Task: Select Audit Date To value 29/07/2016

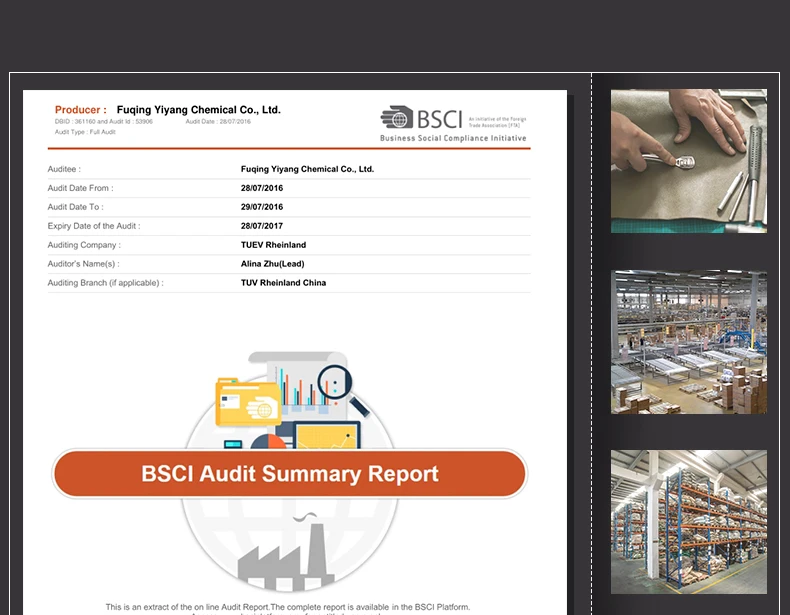Action: point(262,207)
